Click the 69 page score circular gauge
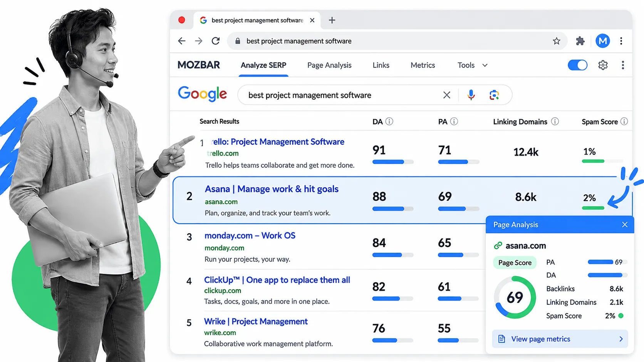This screenshot has width=644, height=362. click(x=515, y=297)
